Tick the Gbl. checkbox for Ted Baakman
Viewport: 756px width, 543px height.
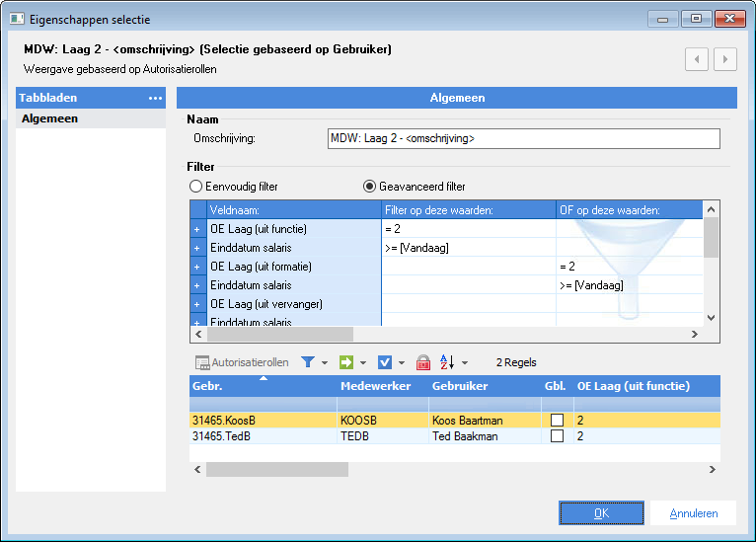coord(557,436)
